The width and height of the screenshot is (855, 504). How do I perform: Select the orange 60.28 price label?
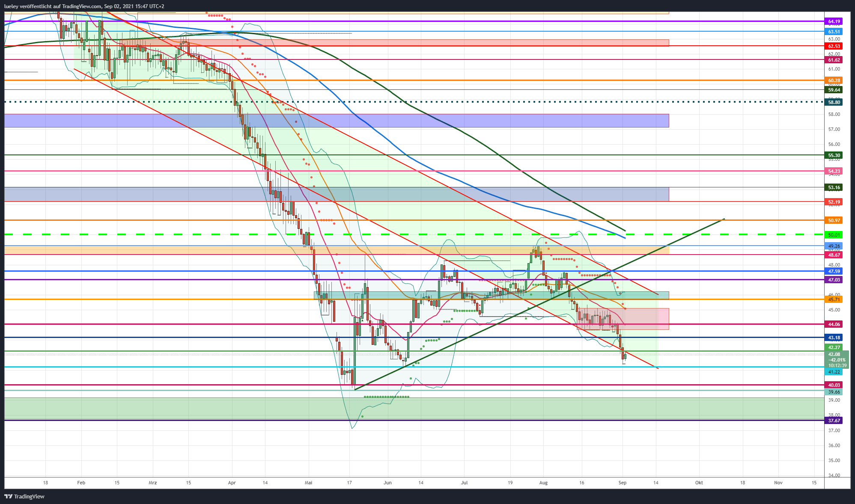[x=834, y=80]
